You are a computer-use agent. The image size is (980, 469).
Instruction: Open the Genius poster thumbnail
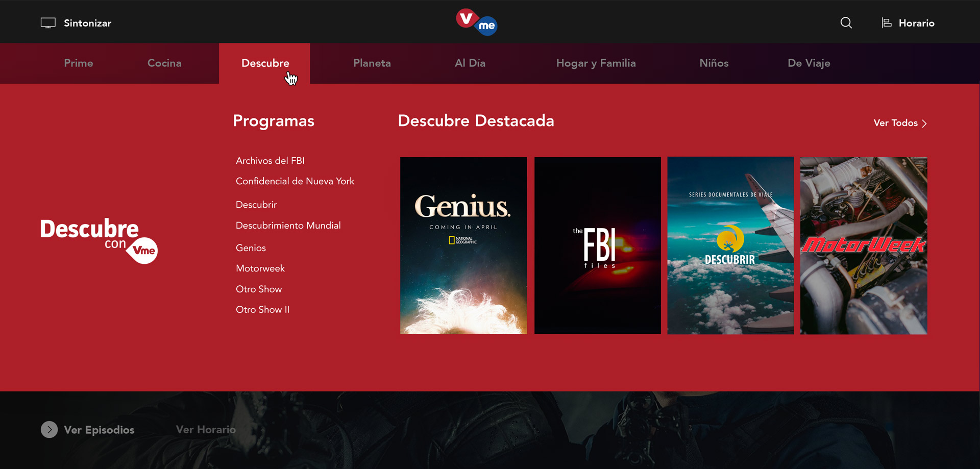tap(463, 245)
